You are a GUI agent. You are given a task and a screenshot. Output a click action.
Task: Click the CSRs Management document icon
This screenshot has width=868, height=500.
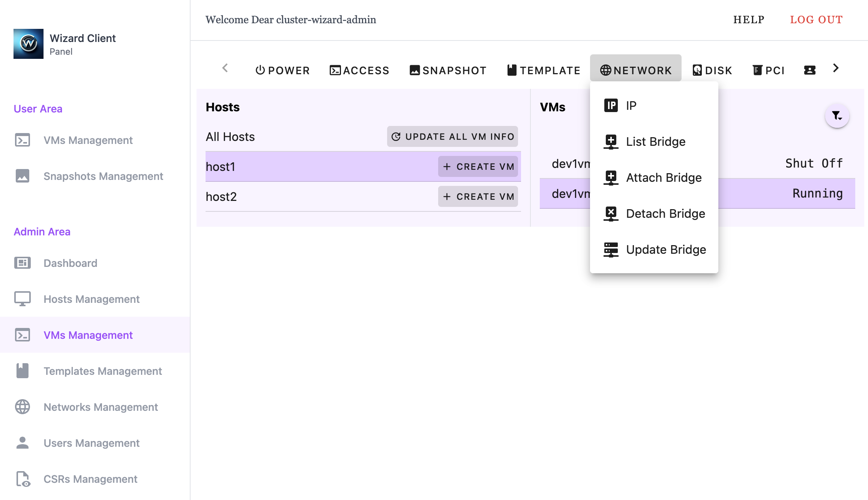tap(23, 479)
